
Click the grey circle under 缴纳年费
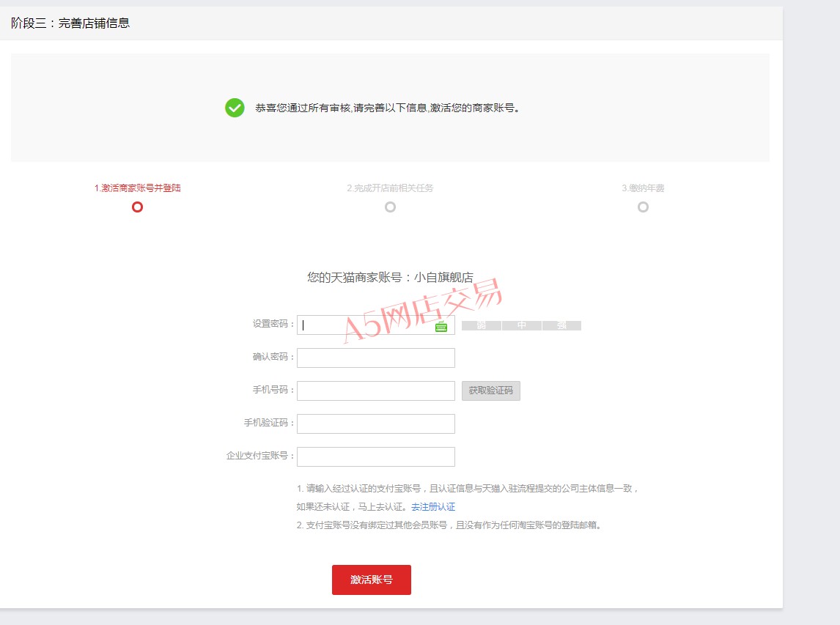644,207
